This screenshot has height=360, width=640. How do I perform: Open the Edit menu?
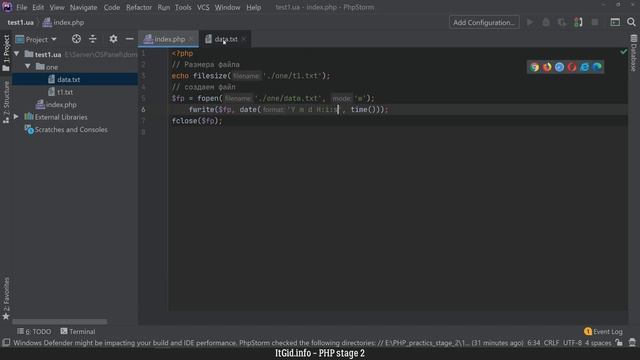(x=38, y=7)
